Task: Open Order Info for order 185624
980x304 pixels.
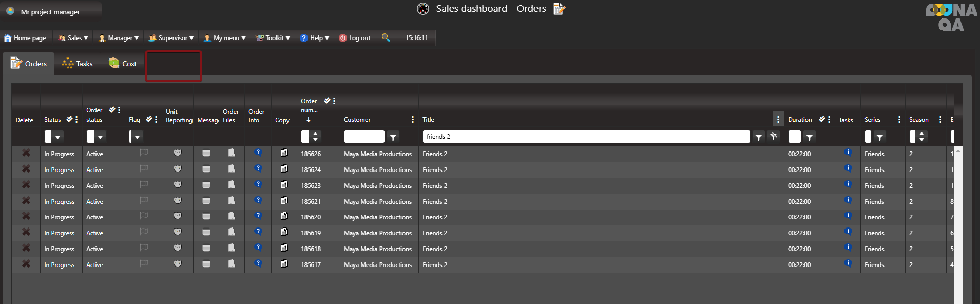Action: coord(258,168)
